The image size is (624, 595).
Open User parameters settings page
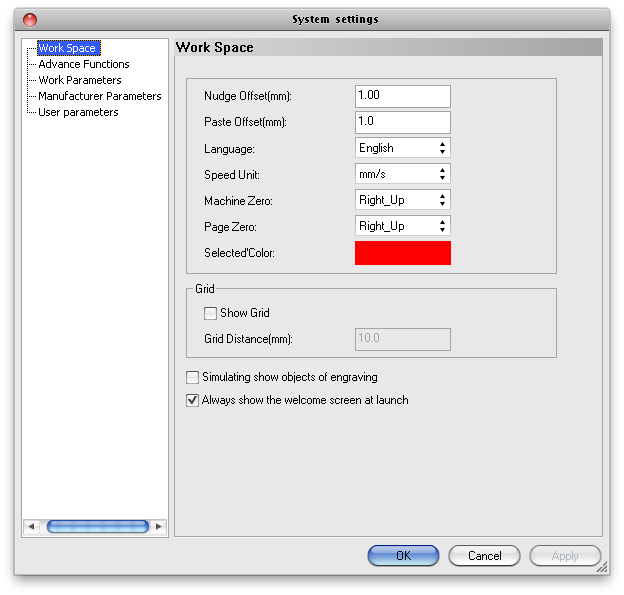coord(78,112)
